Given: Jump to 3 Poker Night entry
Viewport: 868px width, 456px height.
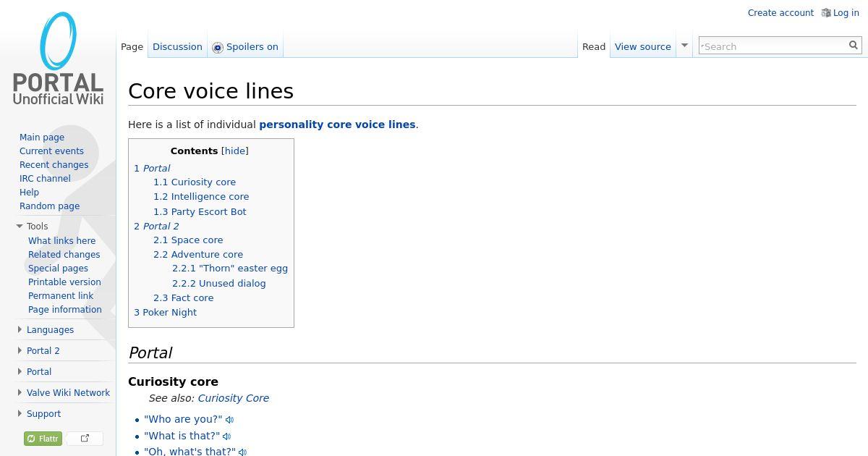Looking at the screenshot, I should tap(165, 313).
